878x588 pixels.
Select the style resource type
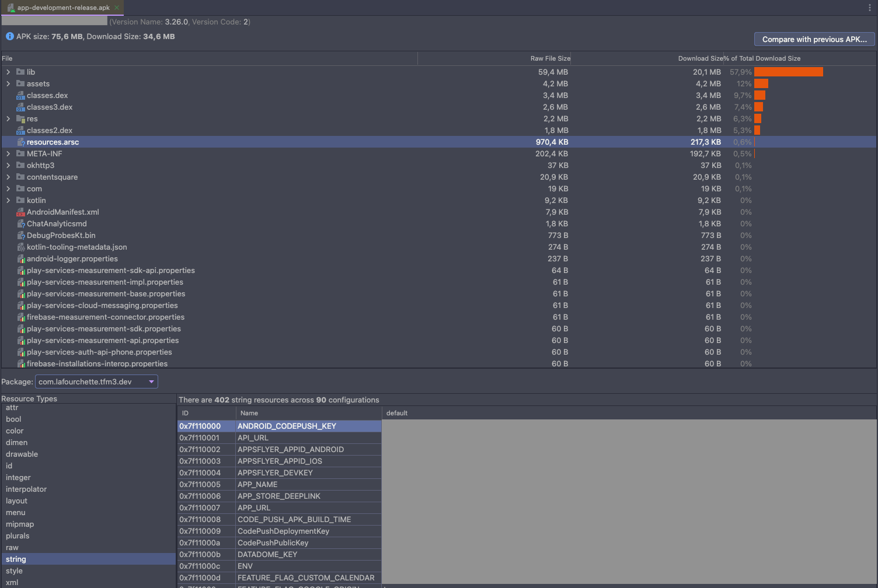pyautogui.click(x=88, y=571)
